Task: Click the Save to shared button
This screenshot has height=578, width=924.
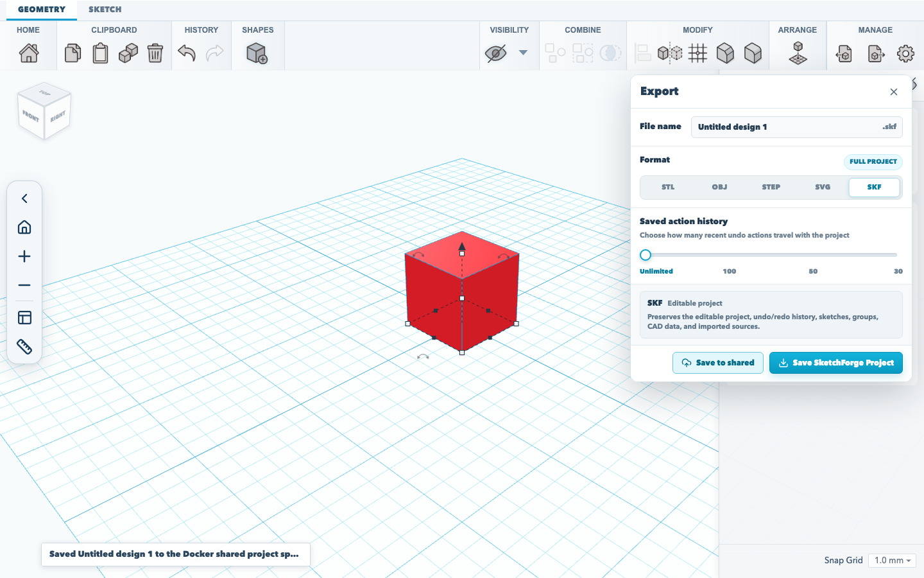Action: point(718,363)
